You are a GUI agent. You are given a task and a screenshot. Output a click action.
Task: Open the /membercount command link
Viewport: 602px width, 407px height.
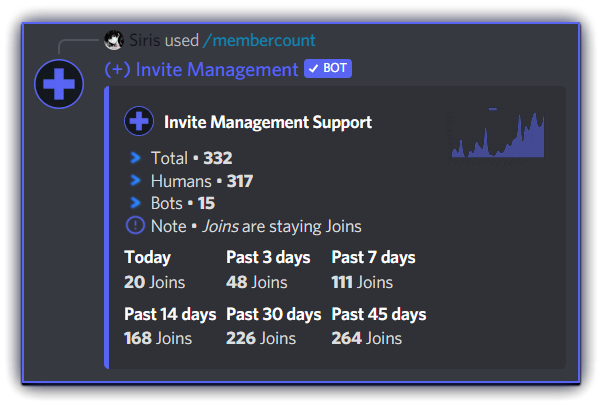[259, 41]
